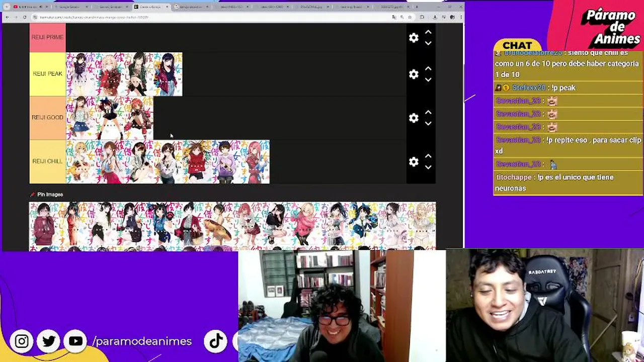Click the CHAT header label
The width and height of the screenshot is (644, 362).
tap(517, 46)
